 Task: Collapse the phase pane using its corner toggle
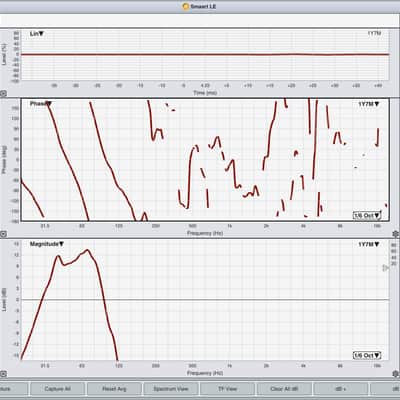coord(3,234)
